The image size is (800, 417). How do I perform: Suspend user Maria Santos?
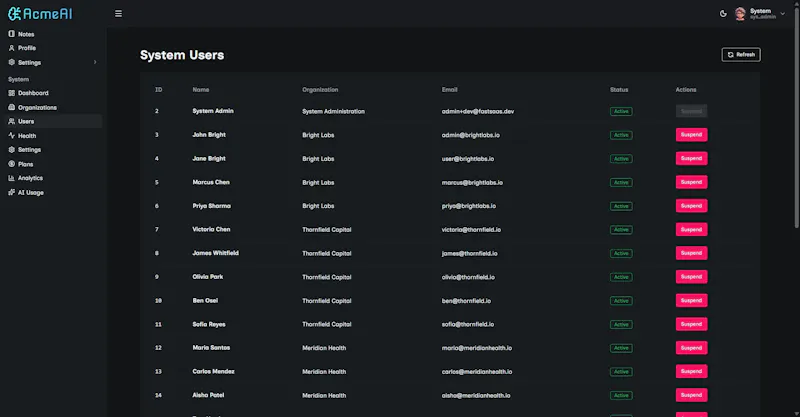[691, 348]
